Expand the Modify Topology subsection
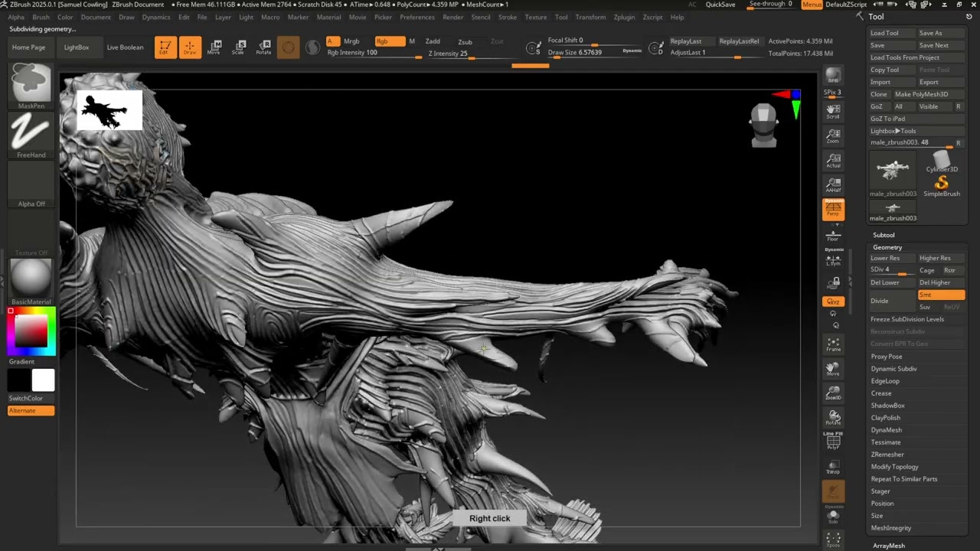Image resolution: width=980 pixels, height=551 pixels. pyautogui.click(x=894, y=467)
